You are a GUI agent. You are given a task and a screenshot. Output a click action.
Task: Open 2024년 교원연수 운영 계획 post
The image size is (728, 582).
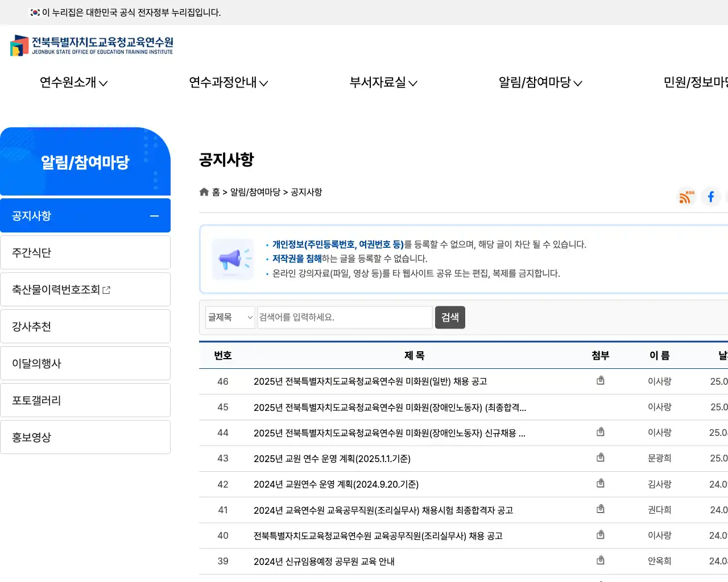coord(336,484)
